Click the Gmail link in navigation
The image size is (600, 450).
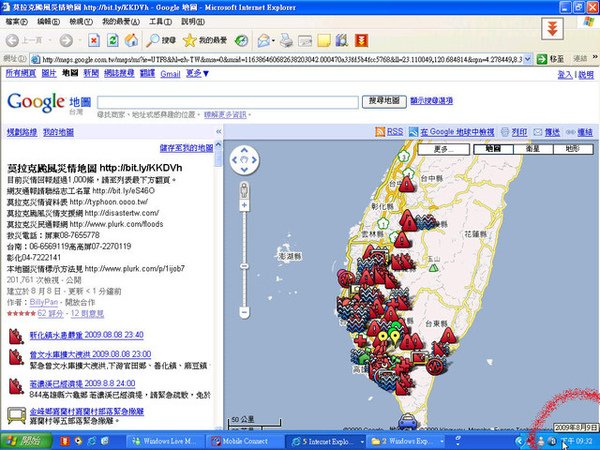click(x=170, y=73)
